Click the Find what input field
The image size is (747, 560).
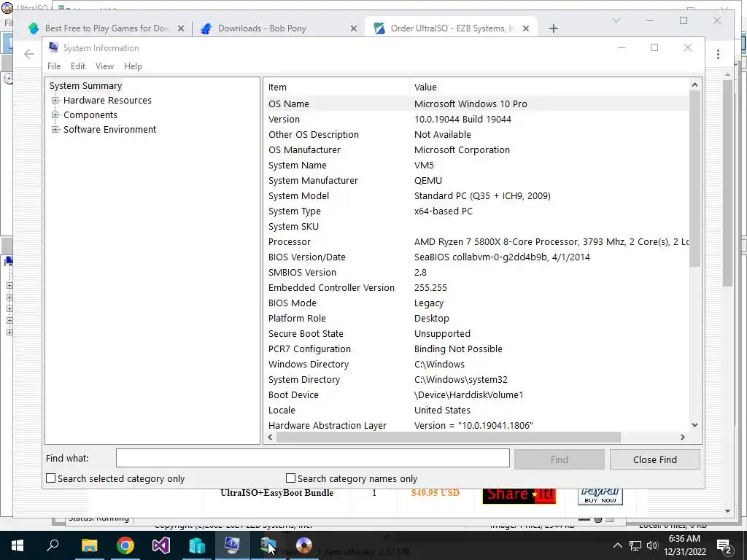click(x=312, y=458)
